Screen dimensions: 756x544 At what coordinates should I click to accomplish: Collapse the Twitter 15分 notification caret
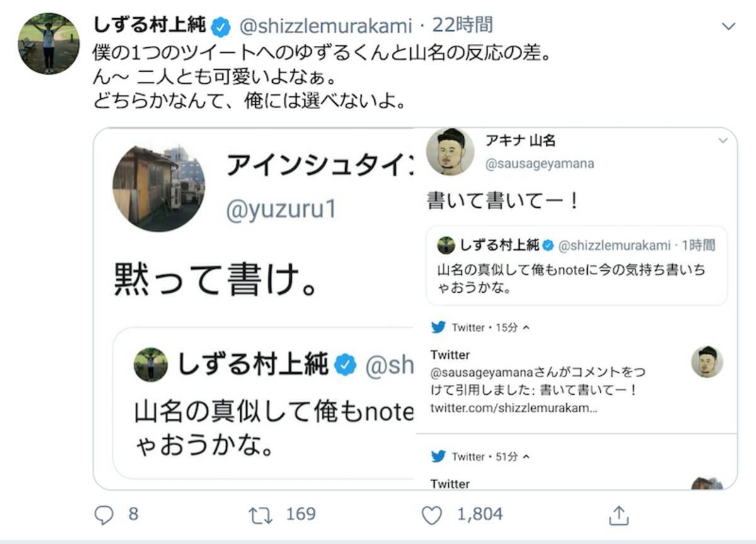pyautogui.click(x=527, y=327)
